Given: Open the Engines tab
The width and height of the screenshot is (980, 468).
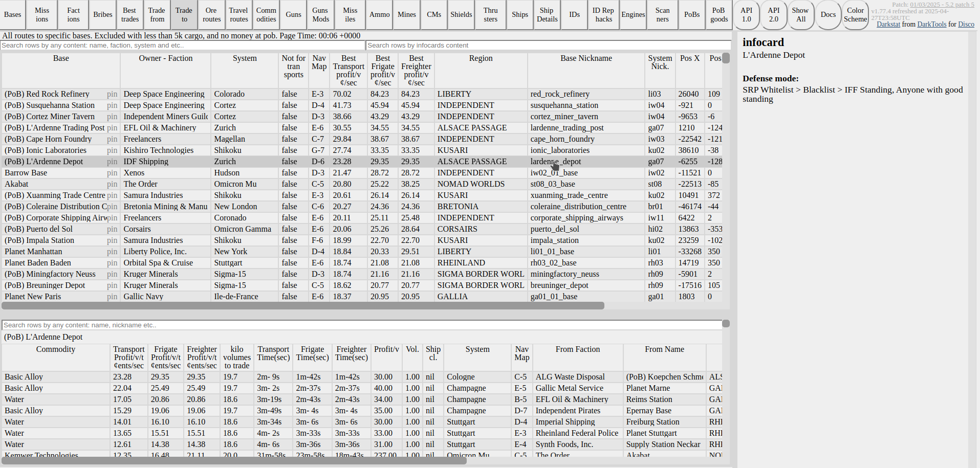Looking at the screenshot, I should pos(633,15).
